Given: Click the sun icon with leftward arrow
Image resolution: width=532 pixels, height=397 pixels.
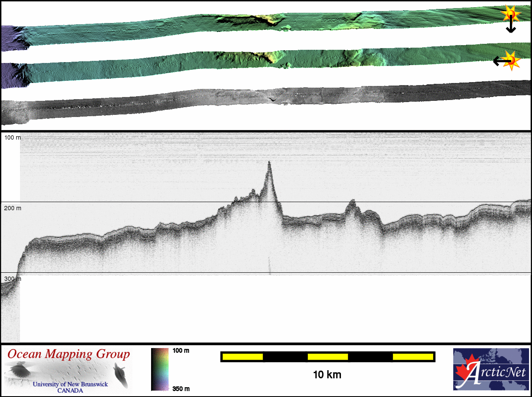Looking at the screenshot, I should point(512,61).
